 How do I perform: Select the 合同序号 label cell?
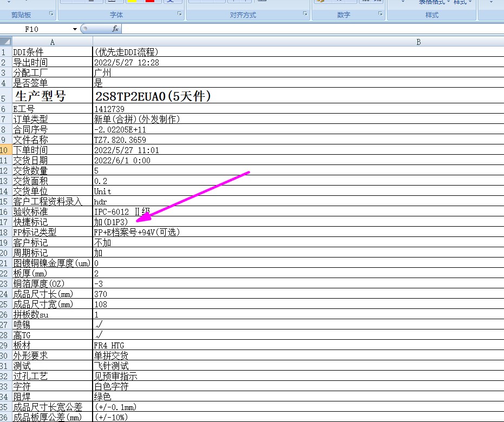53,129
